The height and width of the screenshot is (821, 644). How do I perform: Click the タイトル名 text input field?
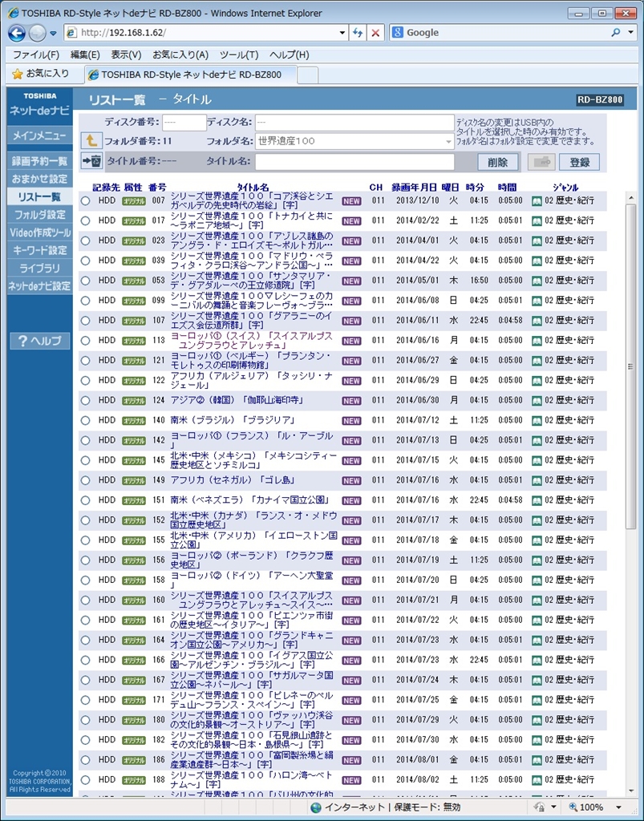354,162
